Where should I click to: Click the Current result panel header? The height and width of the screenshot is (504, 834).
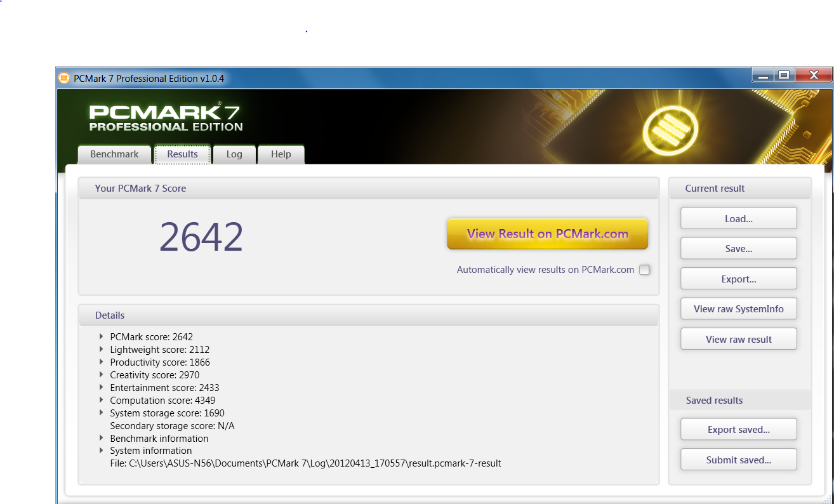point(740,189)
